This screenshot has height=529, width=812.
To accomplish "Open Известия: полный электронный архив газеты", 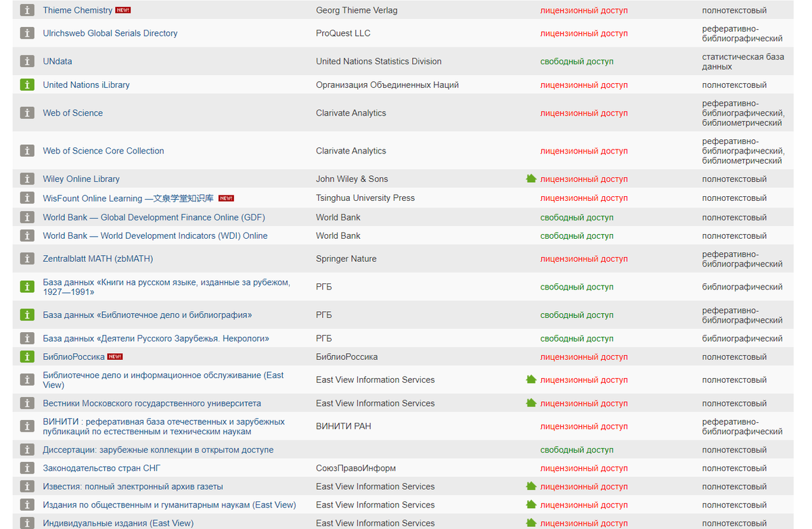I will click(x=133, y=486).
